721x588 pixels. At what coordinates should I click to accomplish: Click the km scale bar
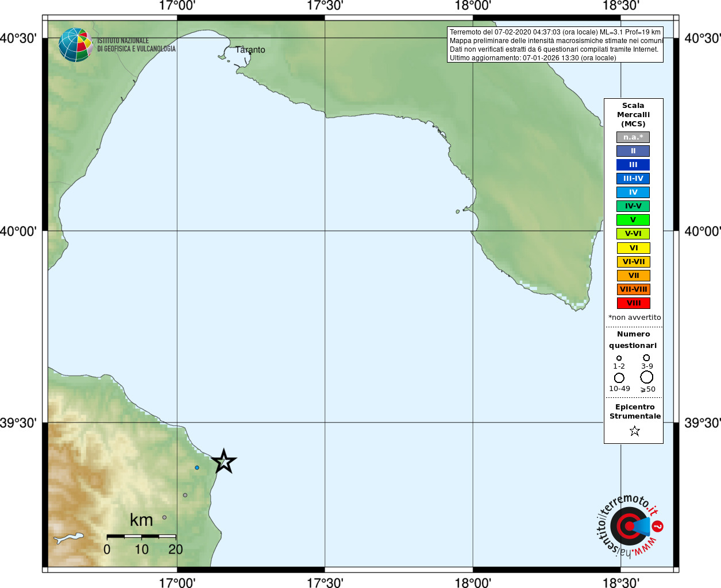tap(141, 536)
